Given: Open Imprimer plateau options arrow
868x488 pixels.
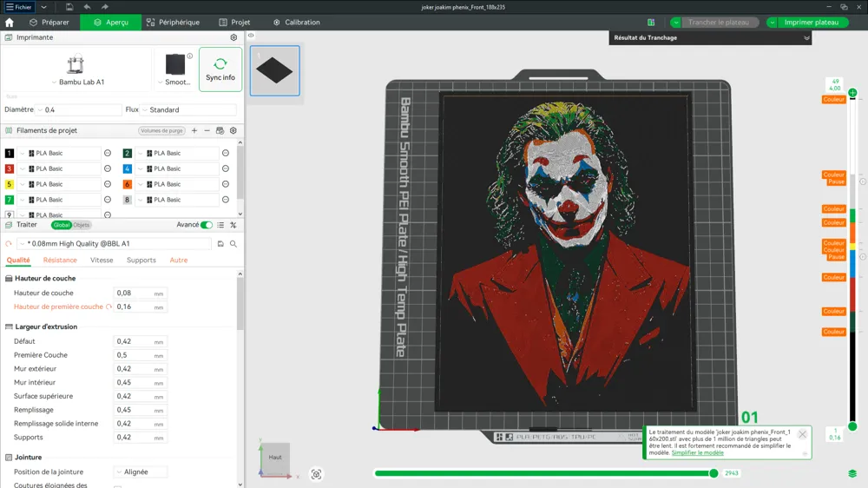Looking at the screenshot, I should click(772, 23).
